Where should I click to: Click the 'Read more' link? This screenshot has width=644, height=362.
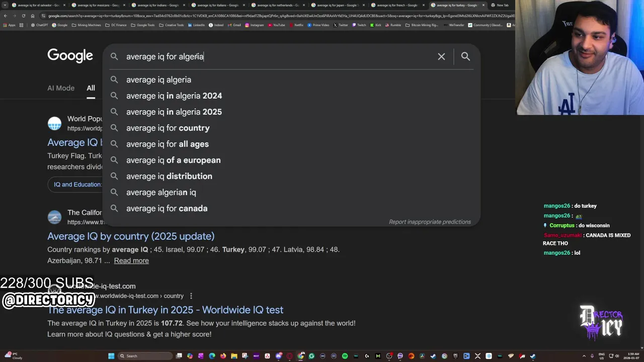(131, 260)
